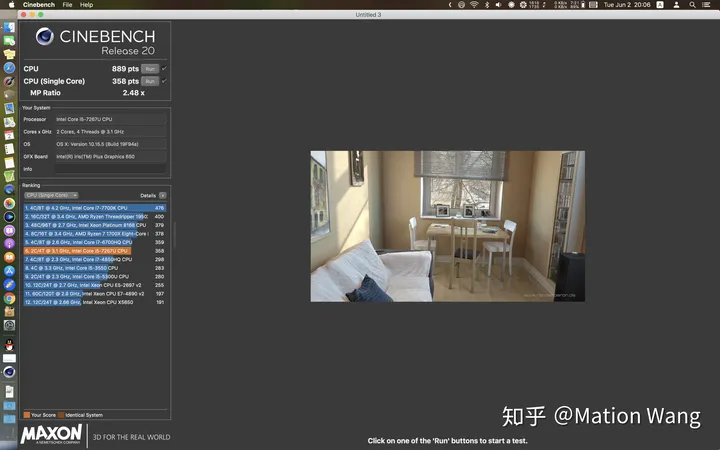Click the input source A icon

pyautogui.click(x=660, y=5)
